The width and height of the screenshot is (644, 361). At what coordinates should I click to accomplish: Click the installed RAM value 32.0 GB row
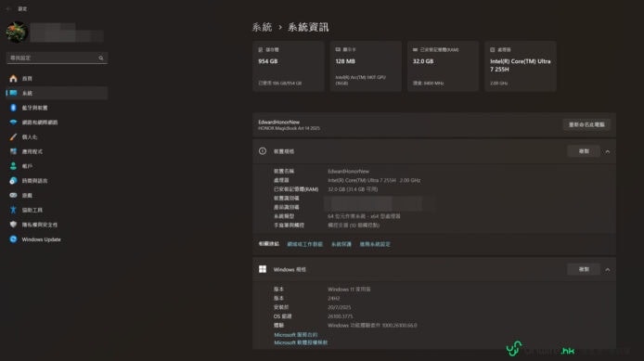point(353,189)
